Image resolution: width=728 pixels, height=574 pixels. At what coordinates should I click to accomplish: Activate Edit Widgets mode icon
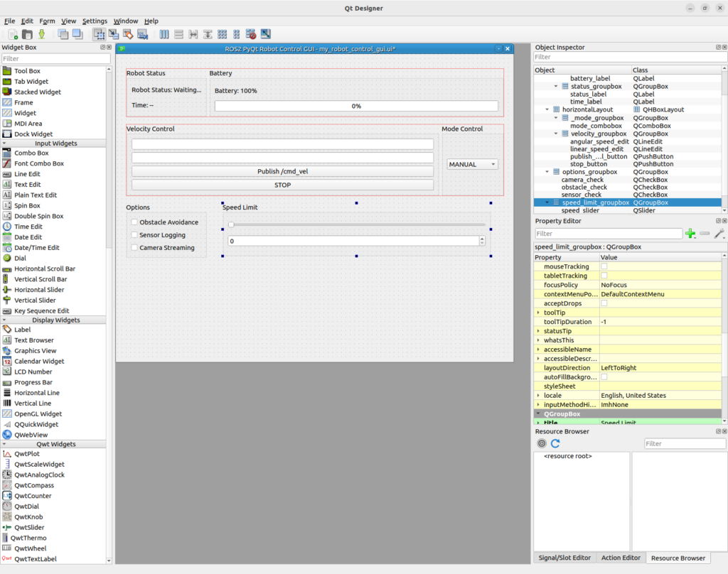[99, 34]
